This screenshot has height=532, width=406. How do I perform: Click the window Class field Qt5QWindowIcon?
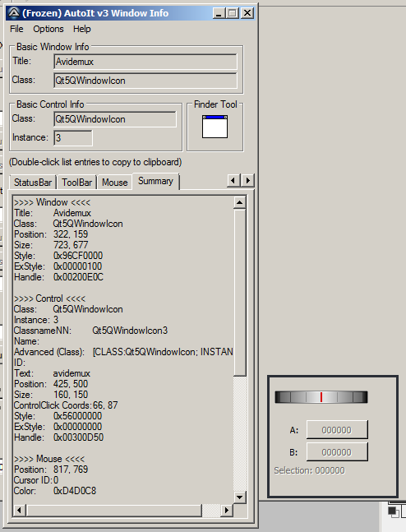tap(145, 81)
